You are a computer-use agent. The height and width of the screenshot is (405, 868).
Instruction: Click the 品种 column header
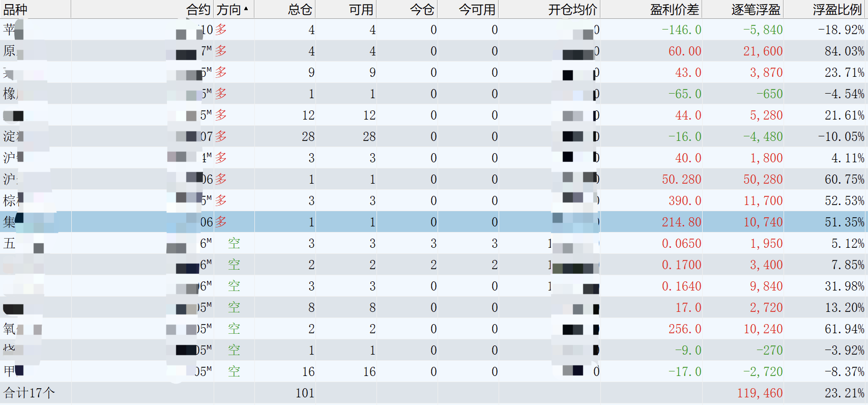(15, 10)
